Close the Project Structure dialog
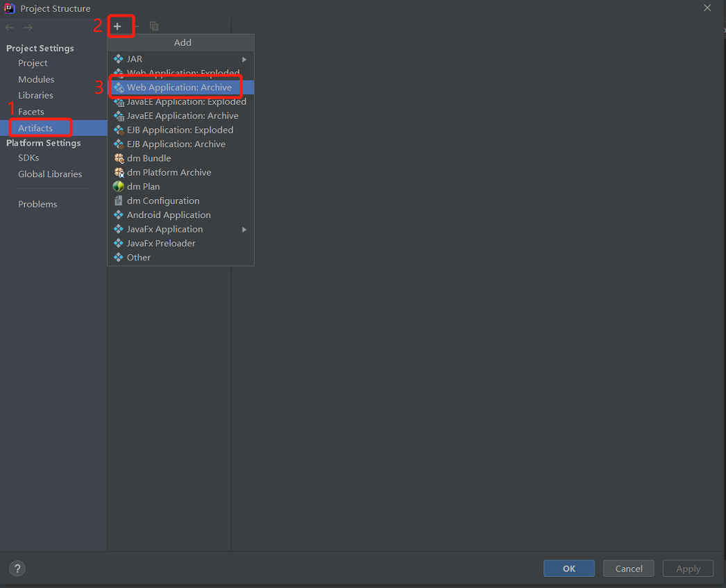726x588 pixels. click(707, 8)
